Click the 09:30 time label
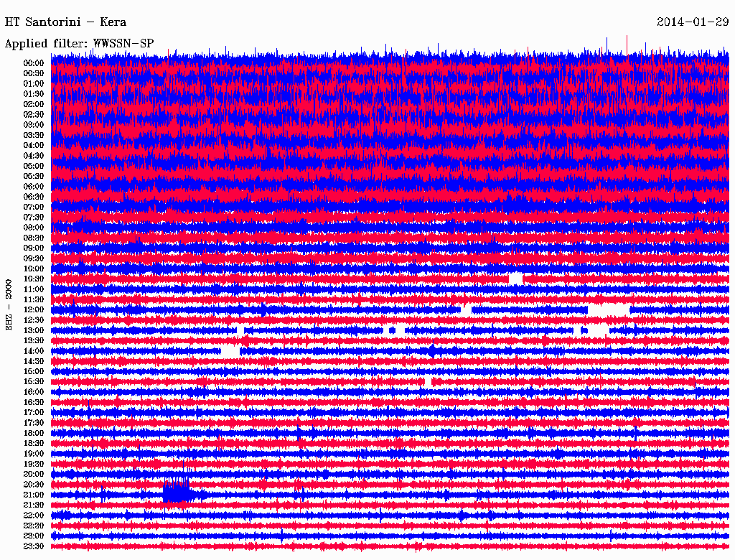Viewport: 735px width, 560px height. pyautogui.click(x=34, y=258)
